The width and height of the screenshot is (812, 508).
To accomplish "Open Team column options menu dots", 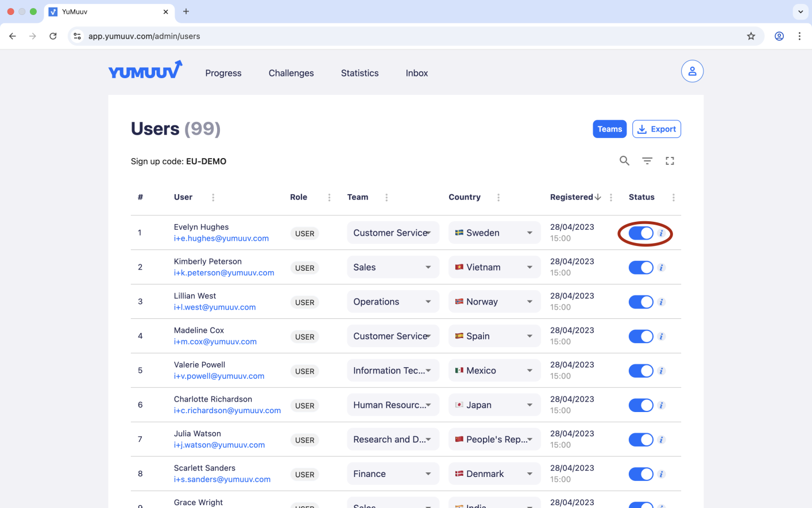I will point(386,198).
